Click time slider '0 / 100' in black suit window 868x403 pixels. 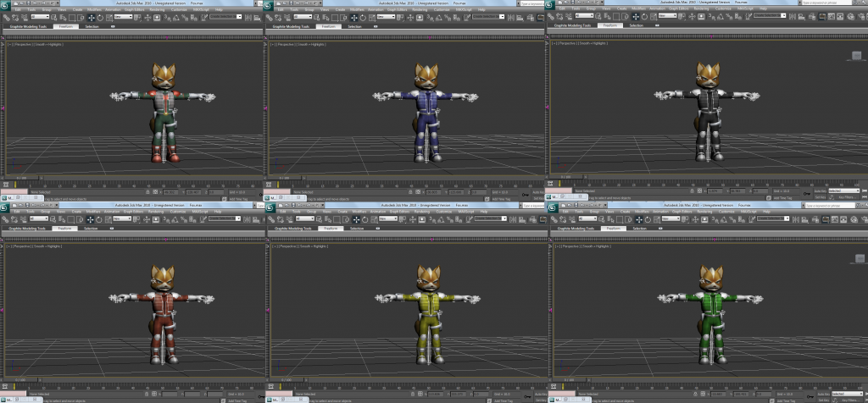click(565, 177)
